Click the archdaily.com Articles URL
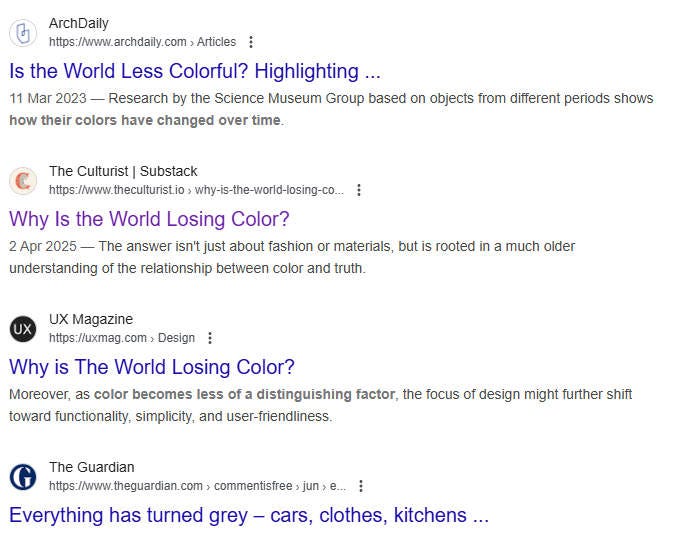The width and height of the screenshot is (673, 533). (x=142, y=42)
